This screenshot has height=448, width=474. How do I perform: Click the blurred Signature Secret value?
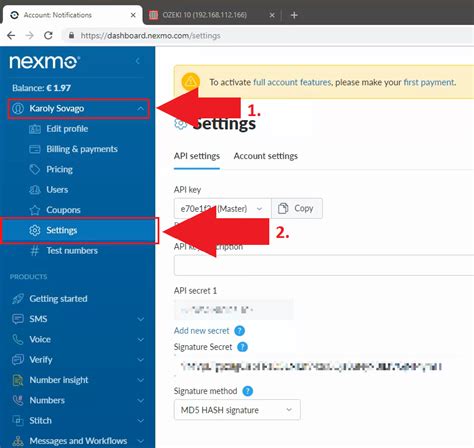[x=311, y=367]
